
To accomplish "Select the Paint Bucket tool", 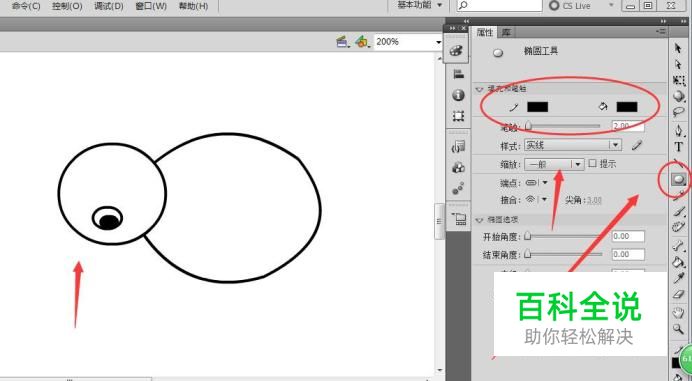I will 679,262.
